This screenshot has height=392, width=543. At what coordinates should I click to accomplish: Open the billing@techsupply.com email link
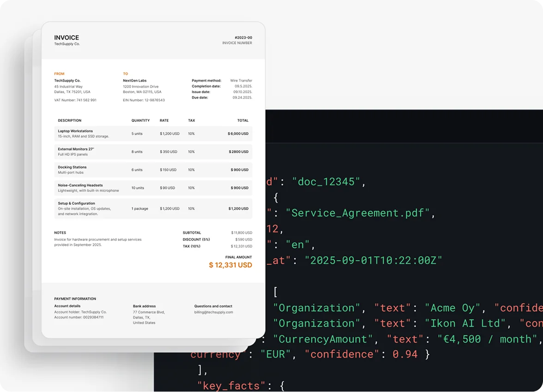(x=213, y=312)
